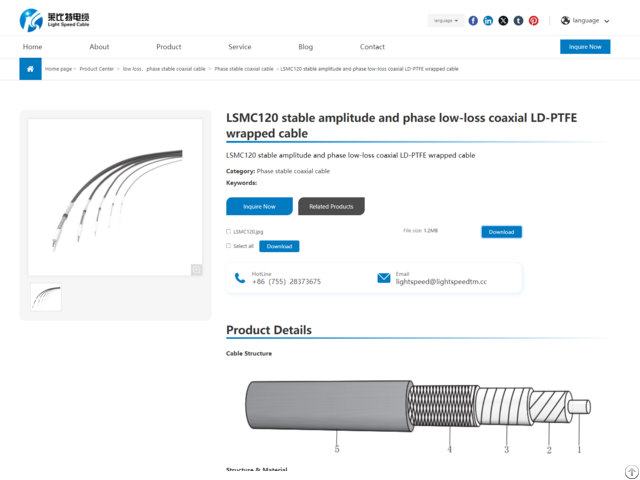
Task: Click the globe language icon
Action: point(565,20)
